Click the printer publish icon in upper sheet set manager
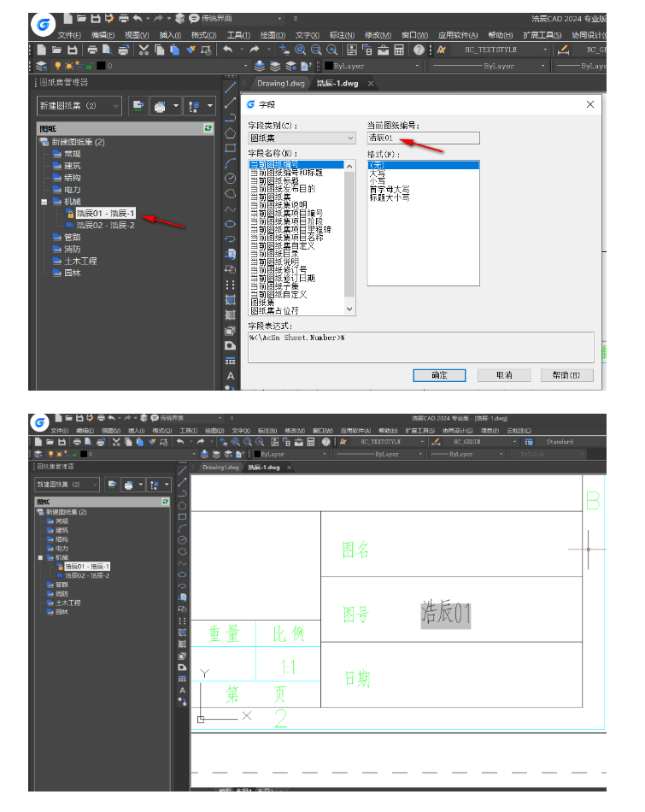The height and width of the screenshot is (812, 645). 160,106
